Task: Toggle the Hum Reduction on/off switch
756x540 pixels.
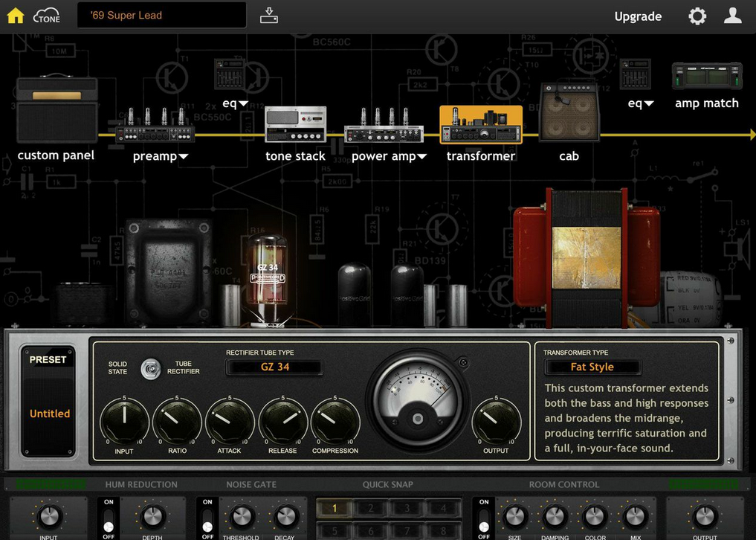Action: click(x=109, y=519)
